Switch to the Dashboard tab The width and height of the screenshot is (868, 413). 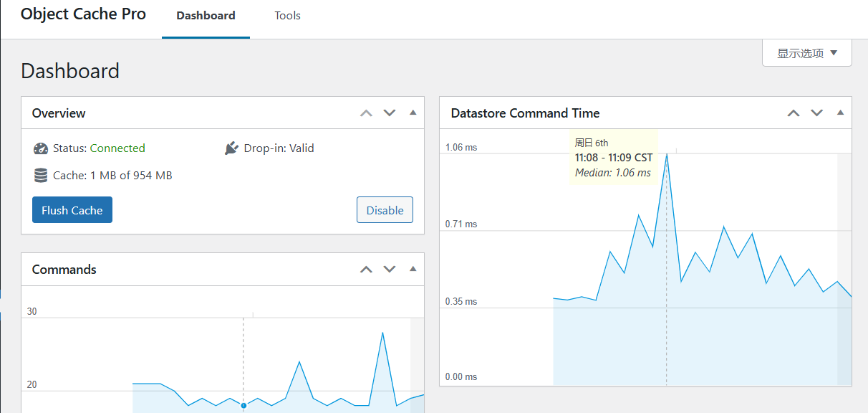point(206,16)
